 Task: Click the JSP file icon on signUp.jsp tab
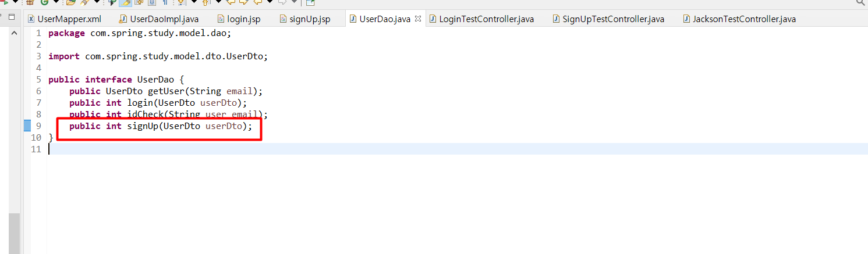(283, 19)
